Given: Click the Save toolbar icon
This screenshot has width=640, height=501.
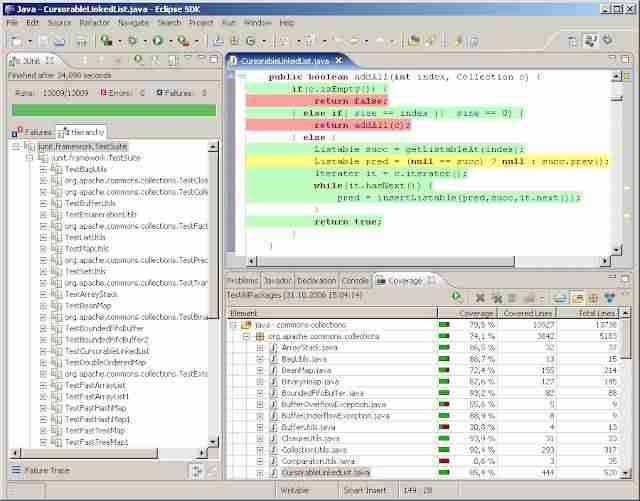Looking at the screenshot, I should click(x=44, y=41).
